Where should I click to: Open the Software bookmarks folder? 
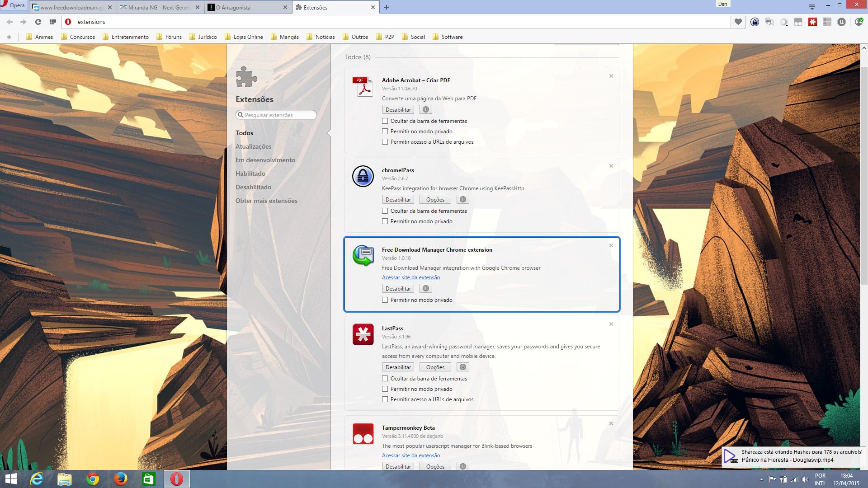coord(448,37)
